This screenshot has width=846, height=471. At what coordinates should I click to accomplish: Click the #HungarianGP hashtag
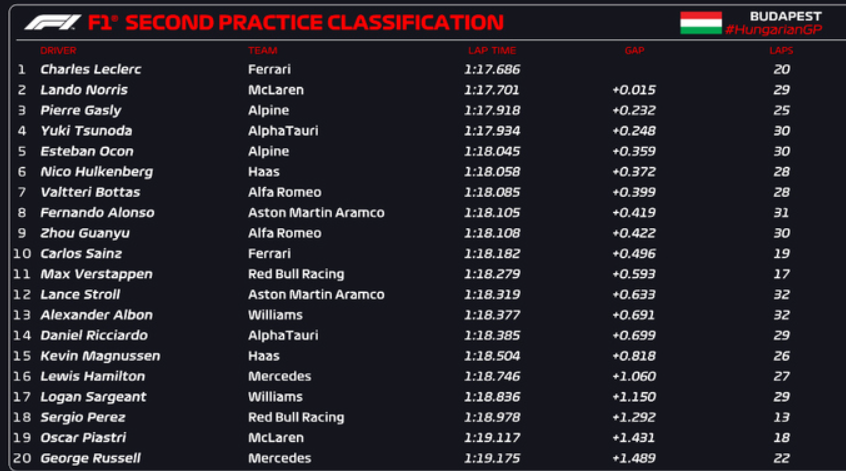(773, 30)
